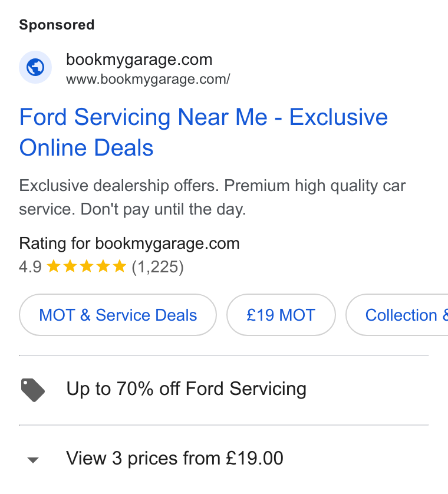Open Ford Servicing Near Me headline link
The image size is (448, 494).
click(203, 132)
